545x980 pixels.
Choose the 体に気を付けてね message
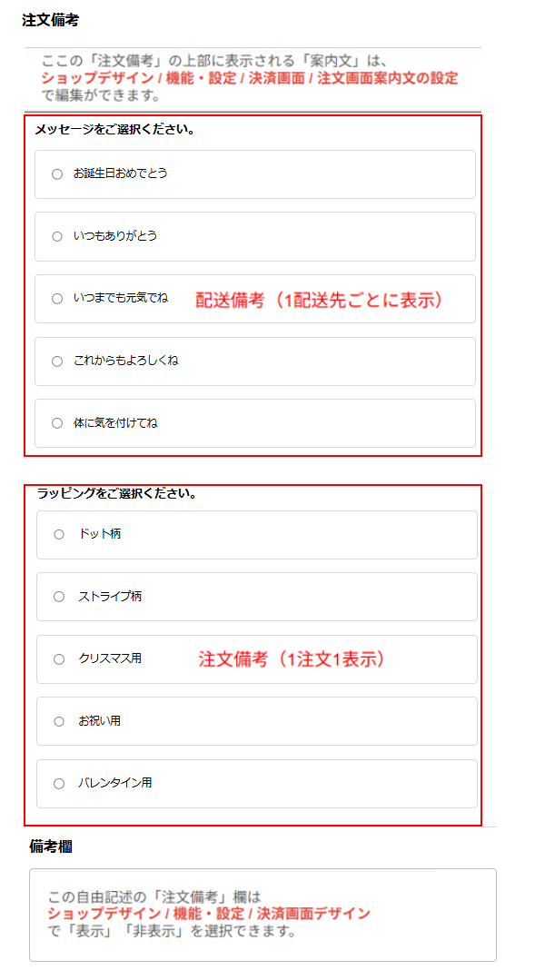(x=57, y=422)
